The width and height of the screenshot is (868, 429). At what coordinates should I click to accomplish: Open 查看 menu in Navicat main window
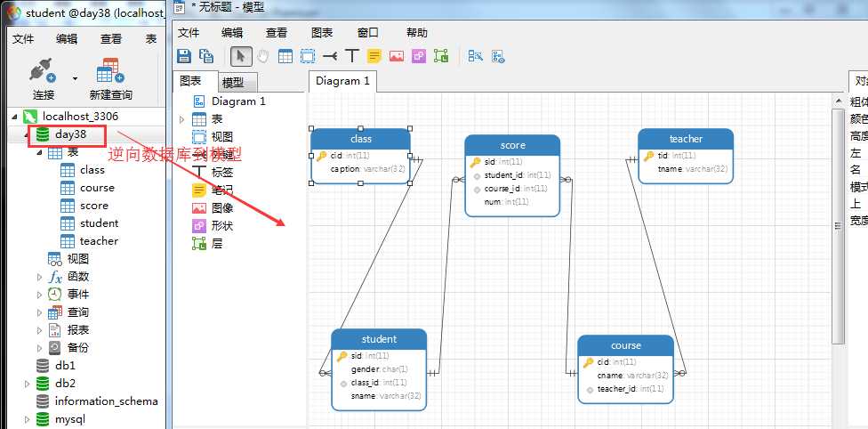110,39
